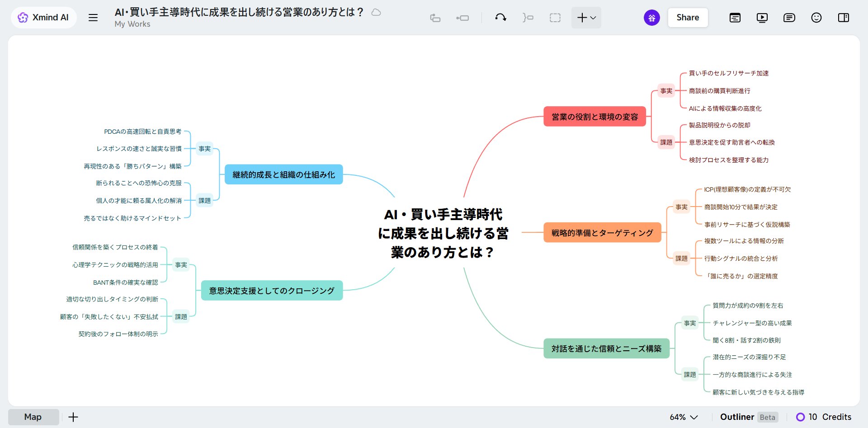Open the comments panel
This screenshot has width=868, height=428.
pos(789,18)
